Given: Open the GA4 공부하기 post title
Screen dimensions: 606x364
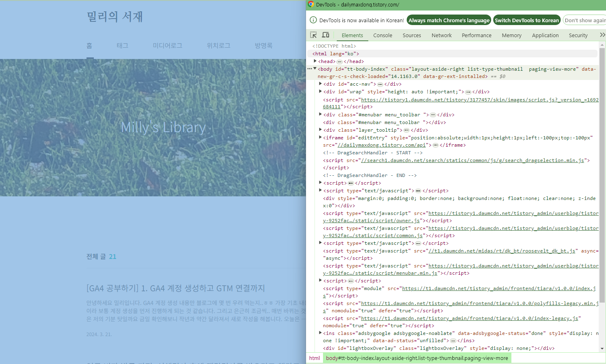Looking at the screenshot, I should pos(175,288).
